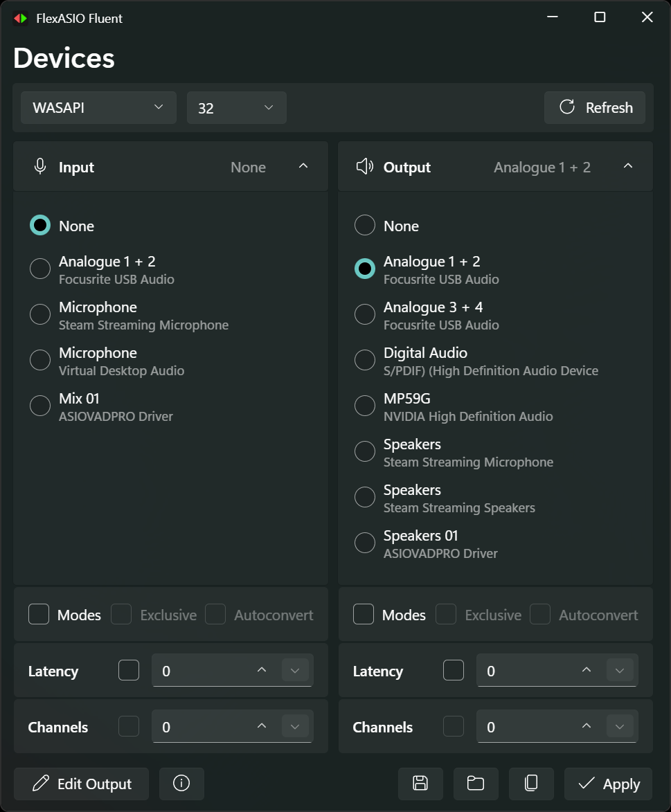Enable the Input Latency checkbox
This screenshot has width=671, height=812.
129,670
